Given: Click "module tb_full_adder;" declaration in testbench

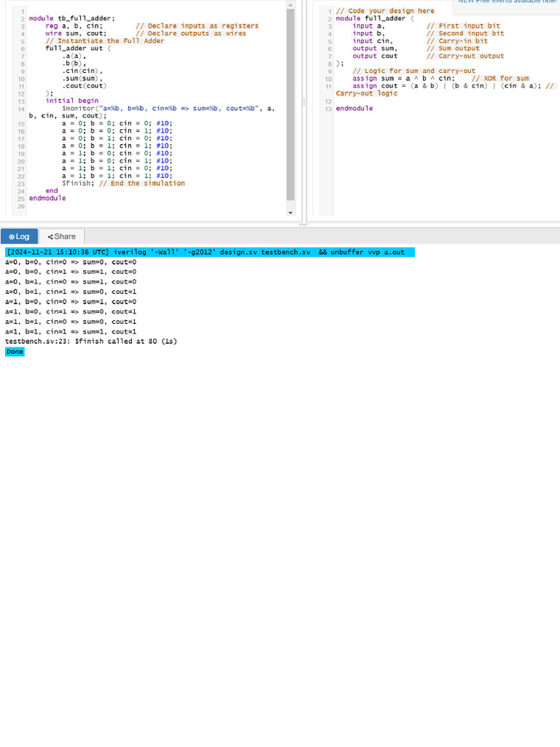Looking at the screenshot, I should point(71,18).
